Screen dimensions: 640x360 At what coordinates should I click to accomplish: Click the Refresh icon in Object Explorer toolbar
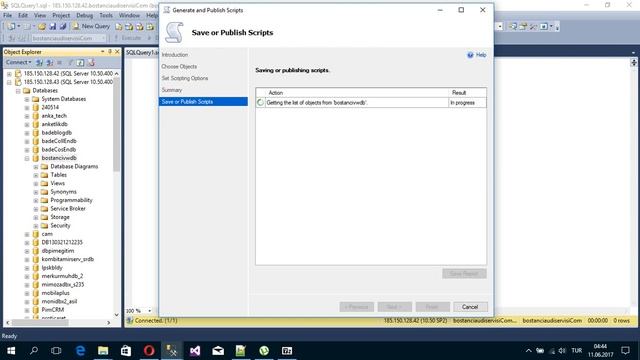(80, 62)
